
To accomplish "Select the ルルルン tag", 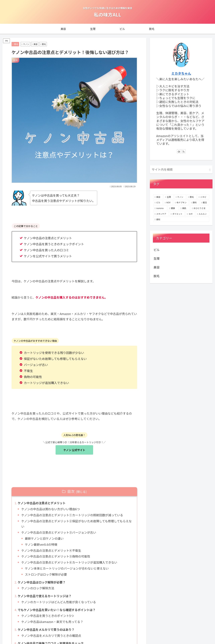I will click(x=202, y=214).
